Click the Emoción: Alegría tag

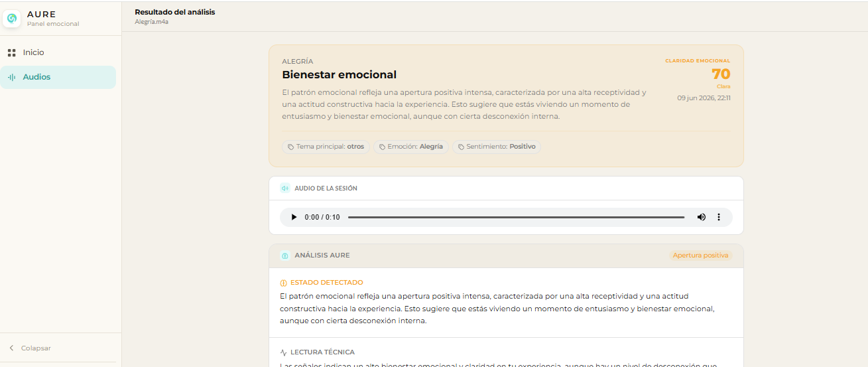point(411,147)
